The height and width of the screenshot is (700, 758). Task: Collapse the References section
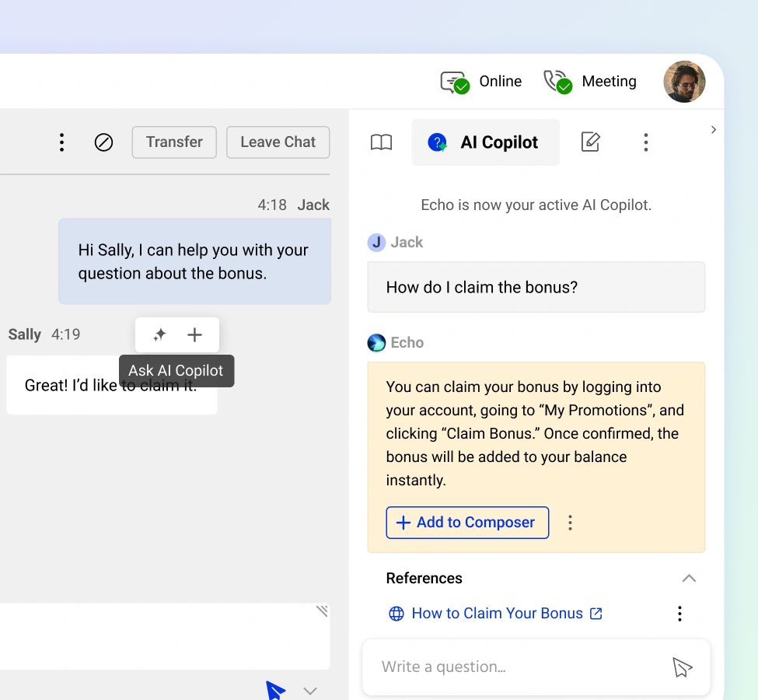(x=689, y=578)
